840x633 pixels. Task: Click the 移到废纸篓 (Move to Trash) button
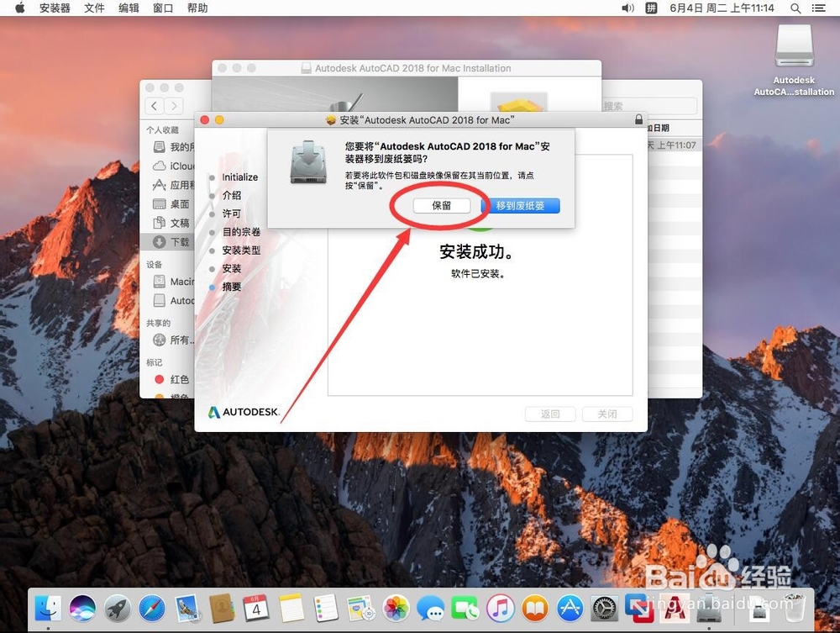[520, 206]
